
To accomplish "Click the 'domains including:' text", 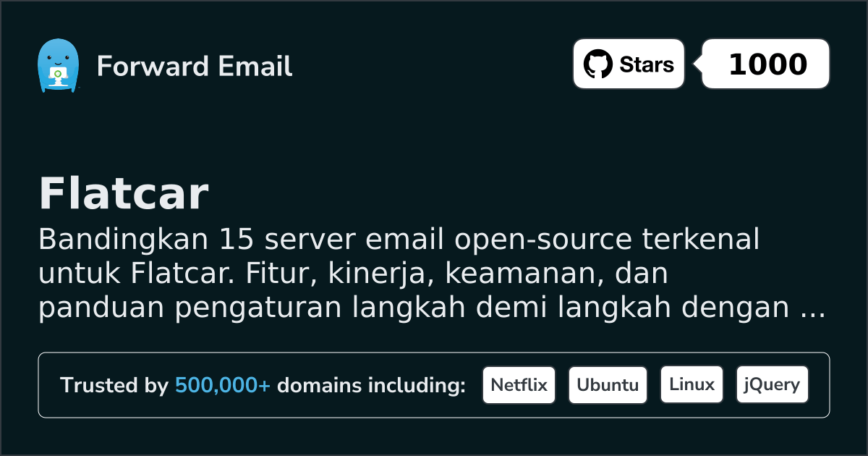I will pos(371,386).
